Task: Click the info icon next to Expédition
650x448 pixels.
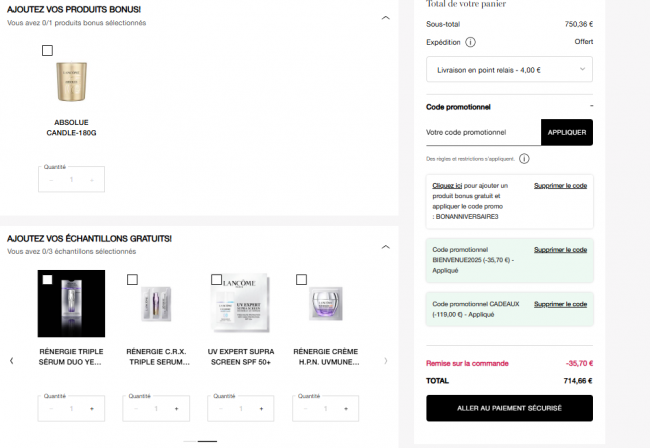Action: 470,42
